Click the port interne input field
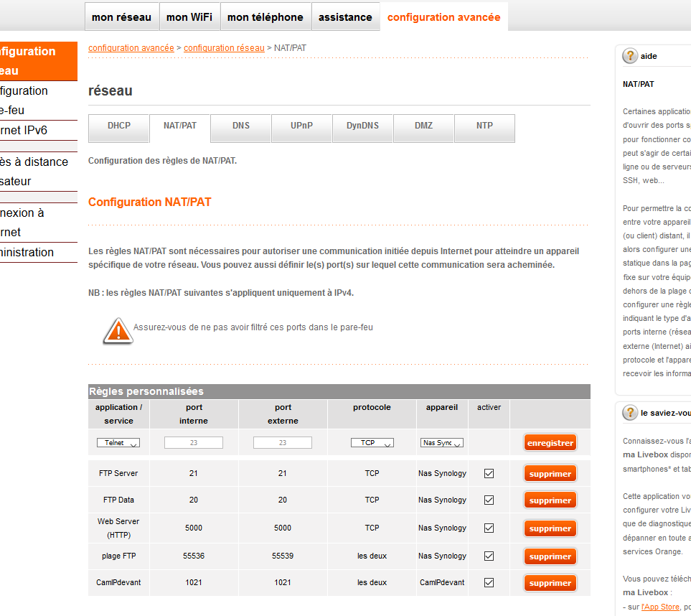This screenshot has width=691, height=616. pyautogui.click(x=194, y=443)
